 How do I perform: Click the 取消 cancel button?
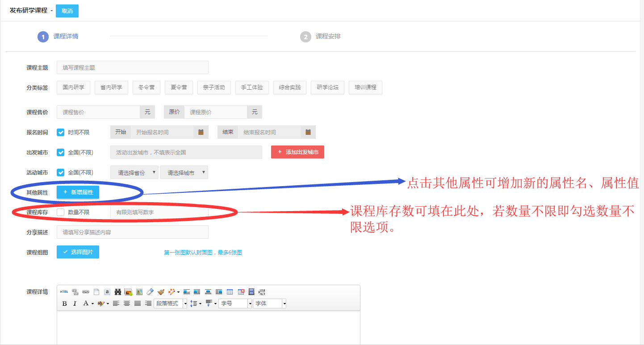click(x=67, y=11)
